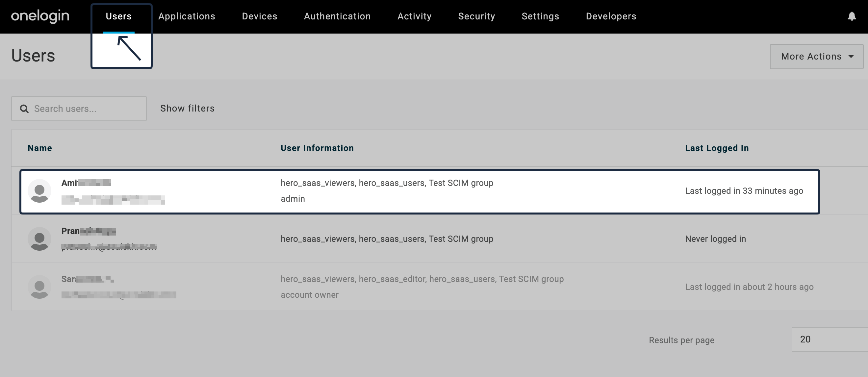Click the search magnifier icon

[x=24, y=109]
